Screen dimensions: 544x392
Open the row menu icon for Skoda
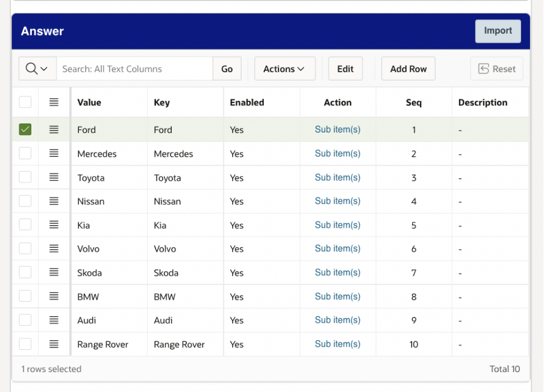(54, 273)
